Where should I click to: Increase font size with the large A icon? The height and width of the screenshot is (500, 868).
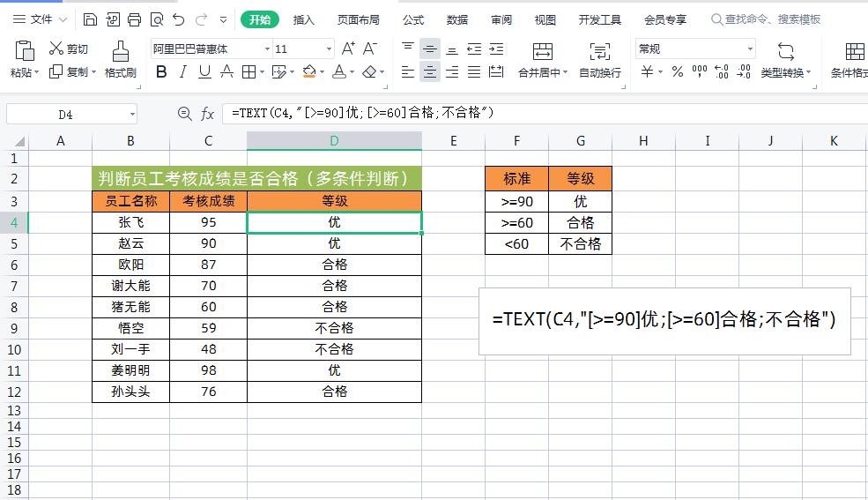tap(348, 49)
